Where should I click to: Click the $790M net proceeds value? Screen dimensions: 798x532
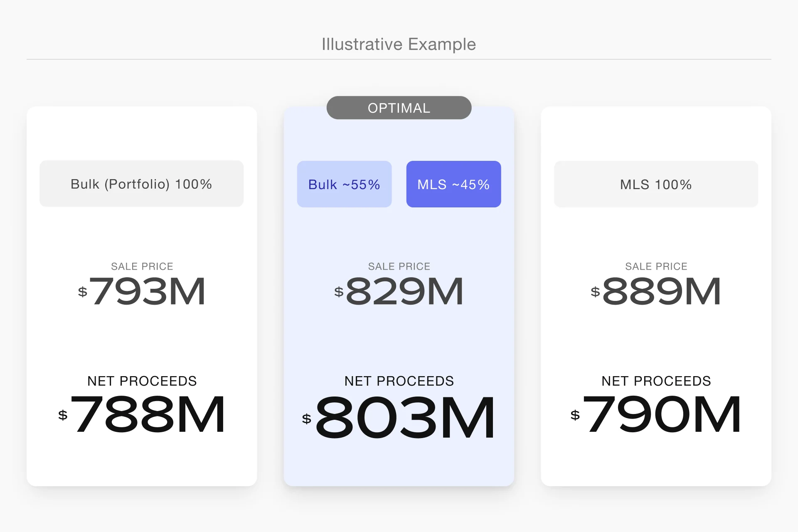(x=656, y=414)
